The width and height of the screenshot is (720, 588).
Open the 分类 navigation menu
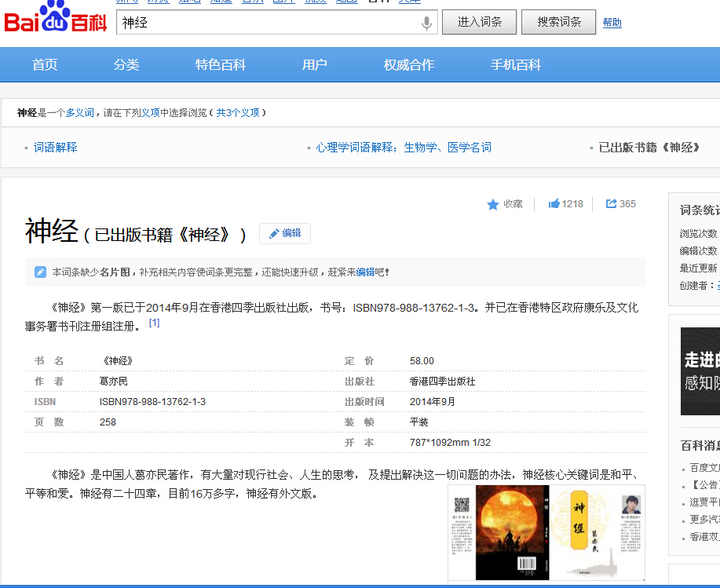pyautogui.click(x=126, y=65)
